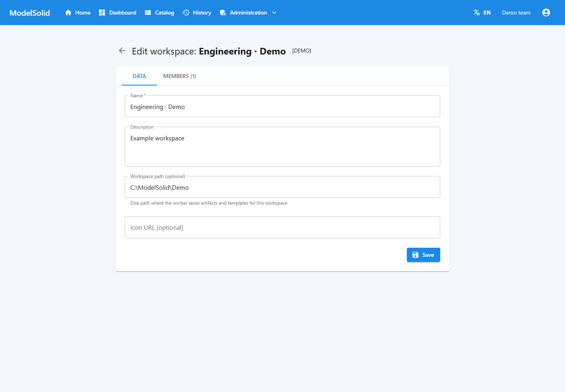Focus the Workspace path field
This screenshot has height=392, width=565.
pyautogui.click(x=282, y=187)
